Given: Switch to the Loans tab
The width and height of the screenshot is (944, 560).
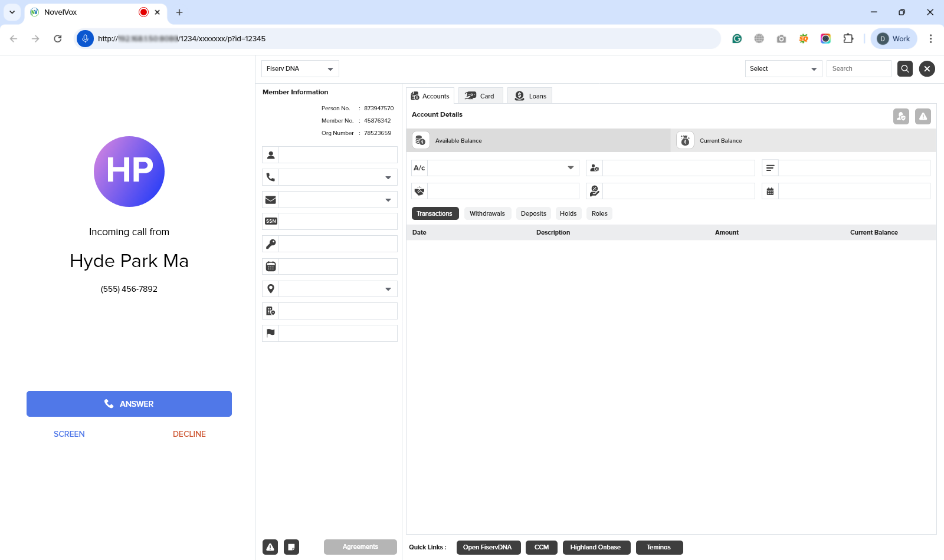Looking at the screenshot, I should [530, 95].
